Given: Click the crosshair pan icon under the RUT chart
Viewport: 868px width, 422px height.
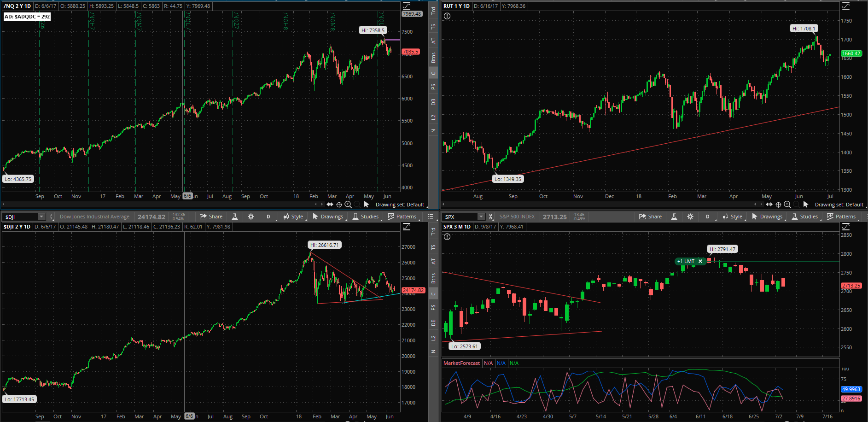Looking at the screenshot, I should point(778,205).
